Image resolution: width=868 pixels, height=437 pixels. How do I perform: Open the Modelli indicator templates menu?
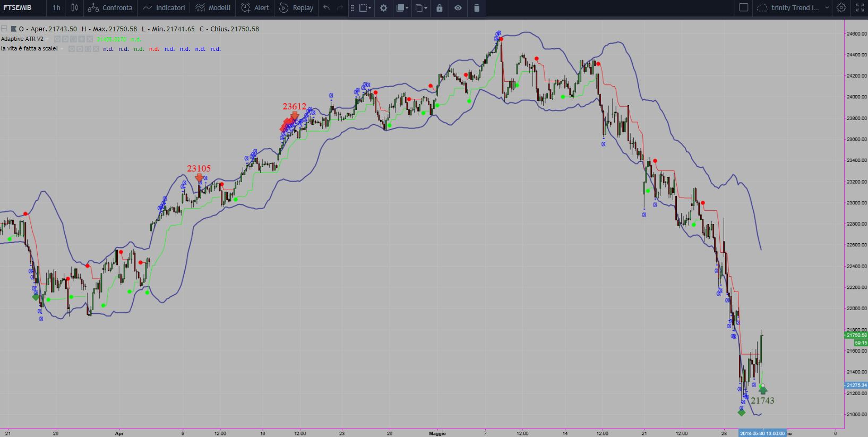click(213, 7)
